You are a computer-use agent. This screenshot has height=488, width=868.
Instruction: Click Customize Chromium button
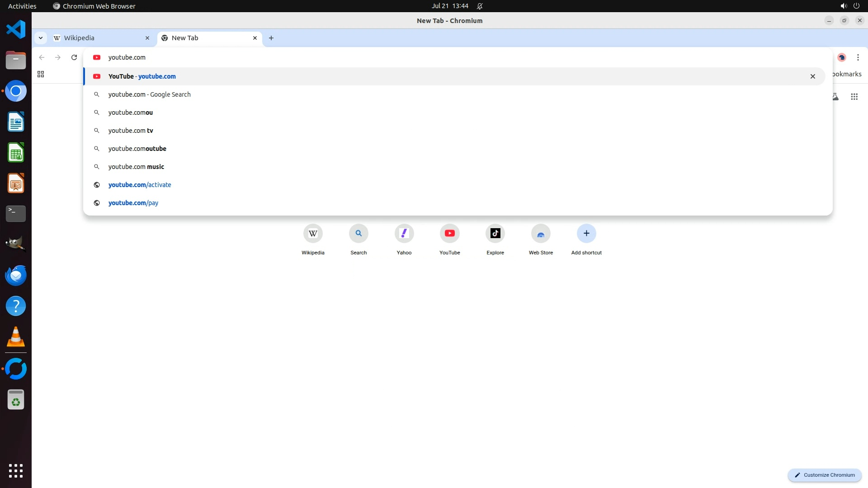point(825,475)
